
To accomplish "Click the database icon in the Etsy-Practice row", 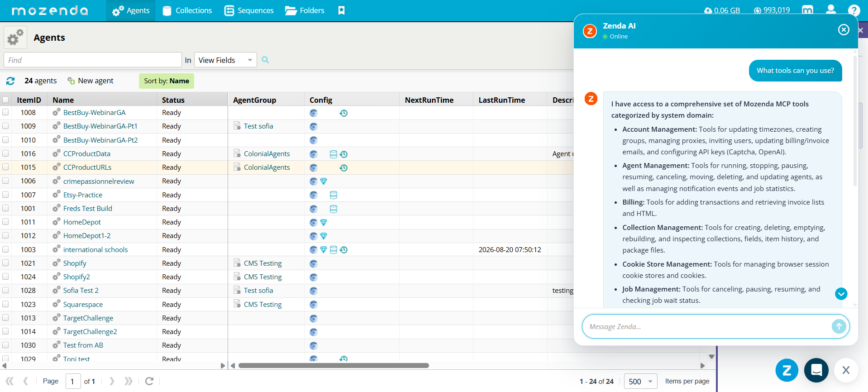I will (x=334, y=195).
